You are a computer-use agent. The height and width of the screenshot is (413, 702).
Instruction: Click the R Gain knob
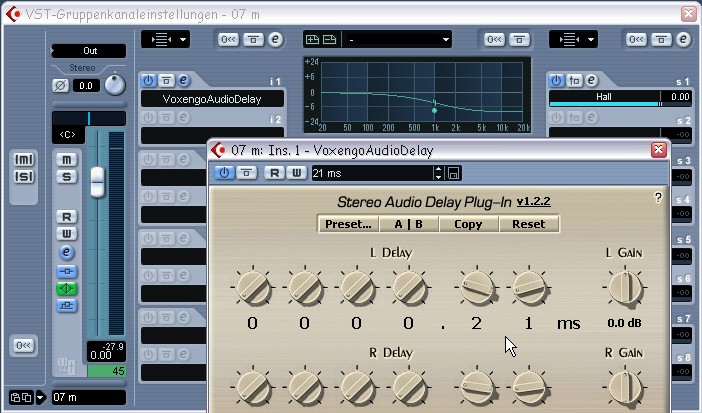625,388
